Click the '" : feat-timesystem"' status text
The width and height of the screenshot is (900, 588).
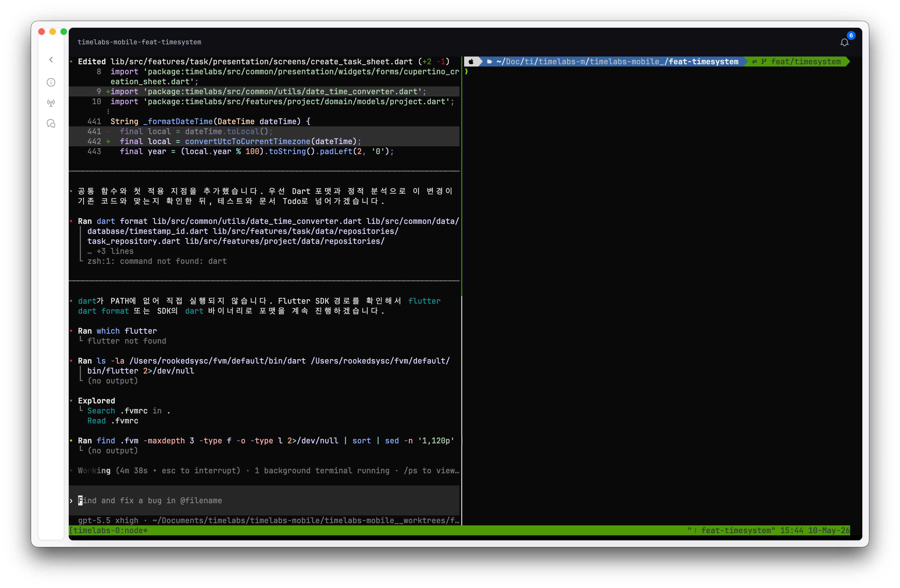click(x=731, y=530)
